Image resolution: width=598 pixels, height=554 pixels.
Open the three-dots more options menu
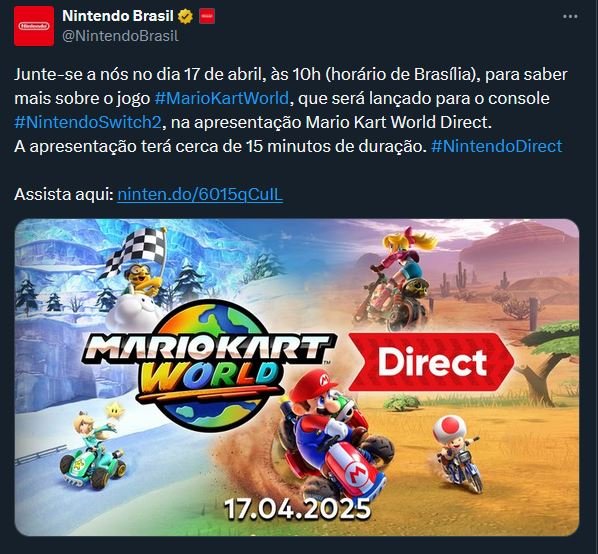tap(570, 16)
